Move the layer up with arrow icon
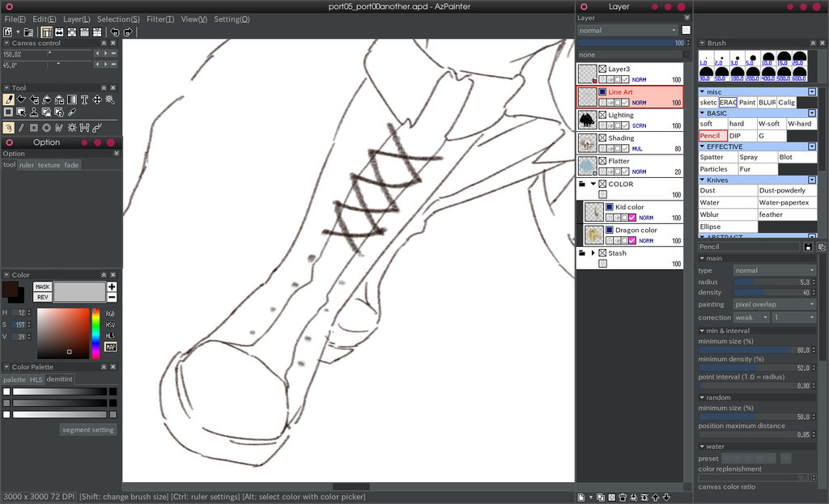Screen dimensions: 829x504 coord(656,498)
